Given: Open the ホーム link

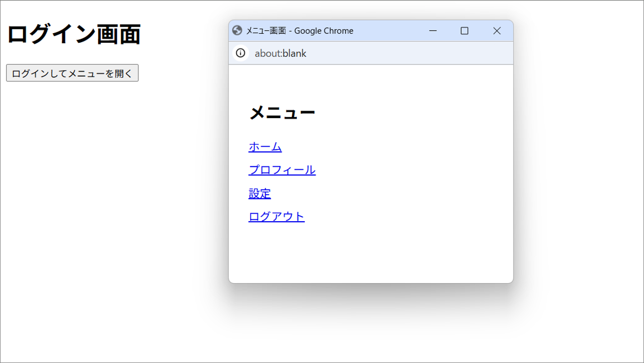Looking at the screenshot, I should click(265, 147).
